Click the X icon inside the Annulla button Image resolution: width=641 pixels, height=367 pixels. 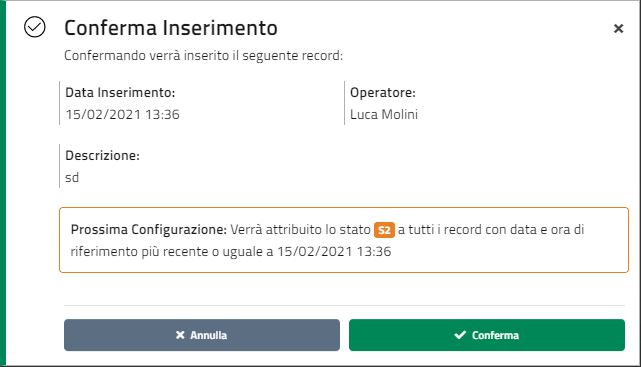[x=180, y=335]
